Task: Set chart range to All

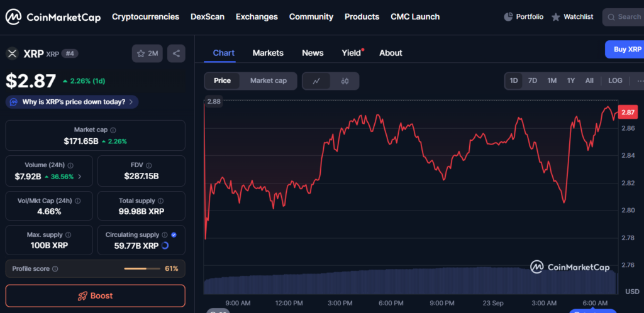Action: [589, 81]
